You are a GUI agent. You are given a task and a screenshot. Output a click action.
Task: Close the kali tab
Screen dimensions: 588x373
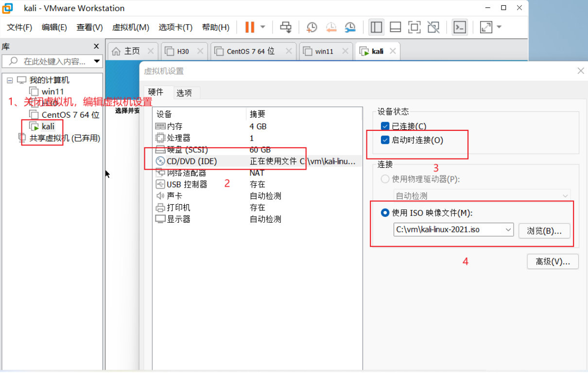pos(393,51)
